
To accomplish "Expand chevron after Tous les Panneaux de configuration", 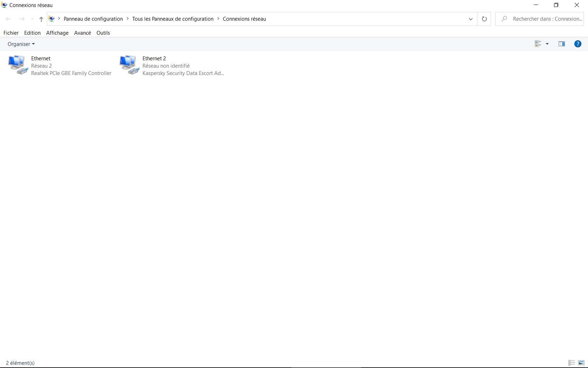I will [x=218, y=19].
